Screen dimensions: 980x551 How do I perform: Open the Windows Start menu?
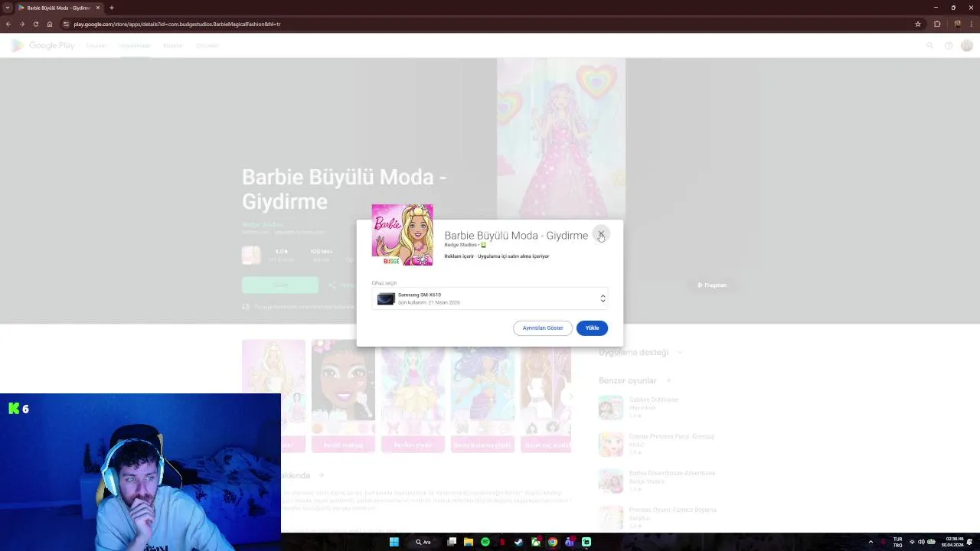[394, 542]
